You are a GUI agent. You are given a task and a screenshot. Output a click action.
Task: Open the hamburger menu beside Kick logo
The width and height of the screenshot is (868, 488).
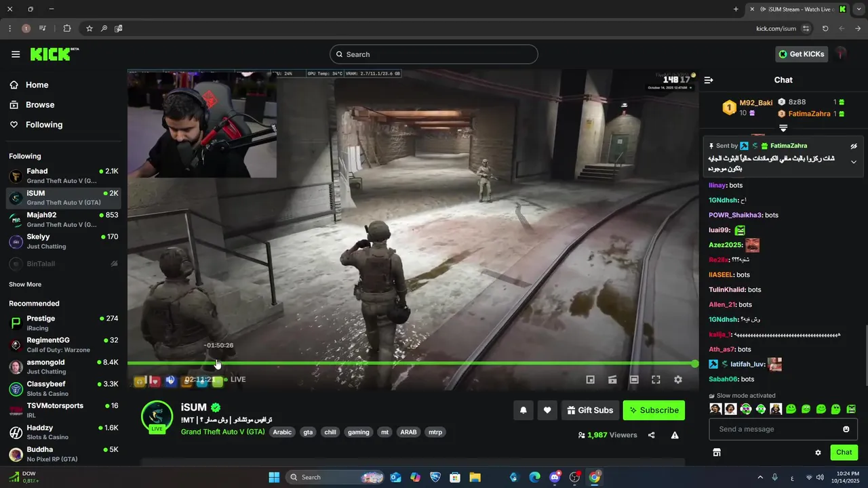coord(16,54)
